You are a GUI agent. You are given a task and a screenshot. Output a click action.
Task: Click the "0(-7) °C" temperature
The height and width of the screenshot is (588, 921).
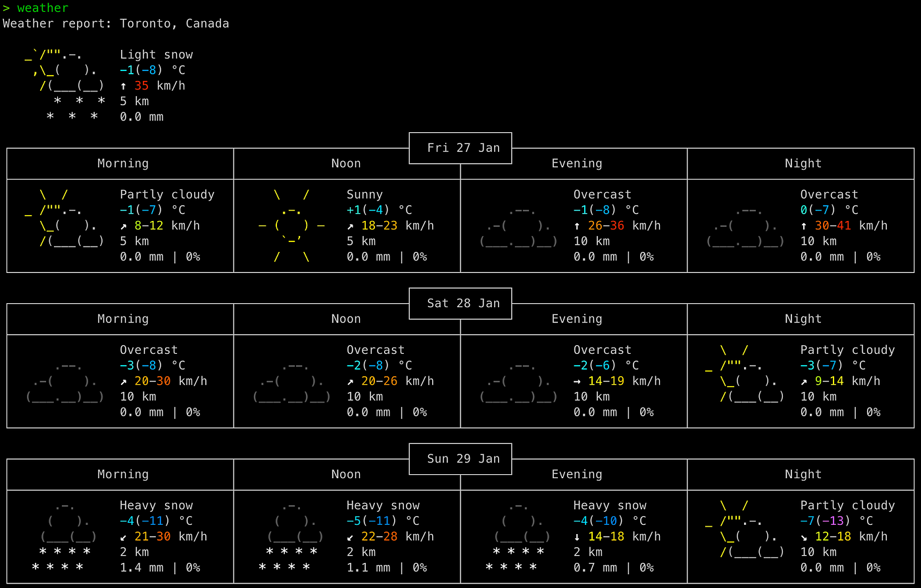830,210
